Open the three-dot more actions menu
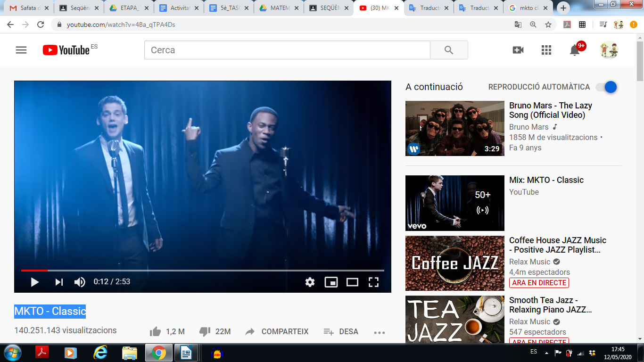Screen dimensions: 644x362 point(380,332)
